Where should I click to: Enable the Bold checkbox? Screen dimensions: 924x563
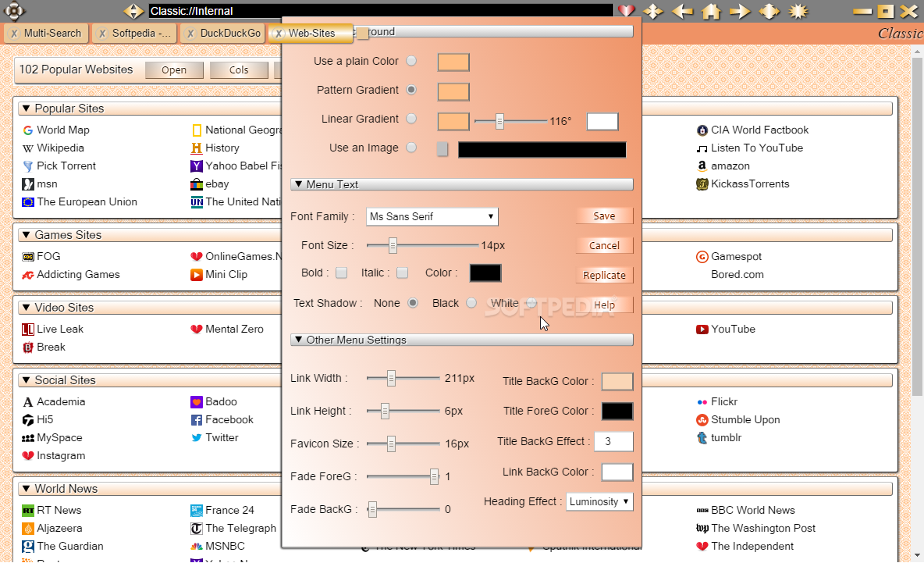coord(341,273)
